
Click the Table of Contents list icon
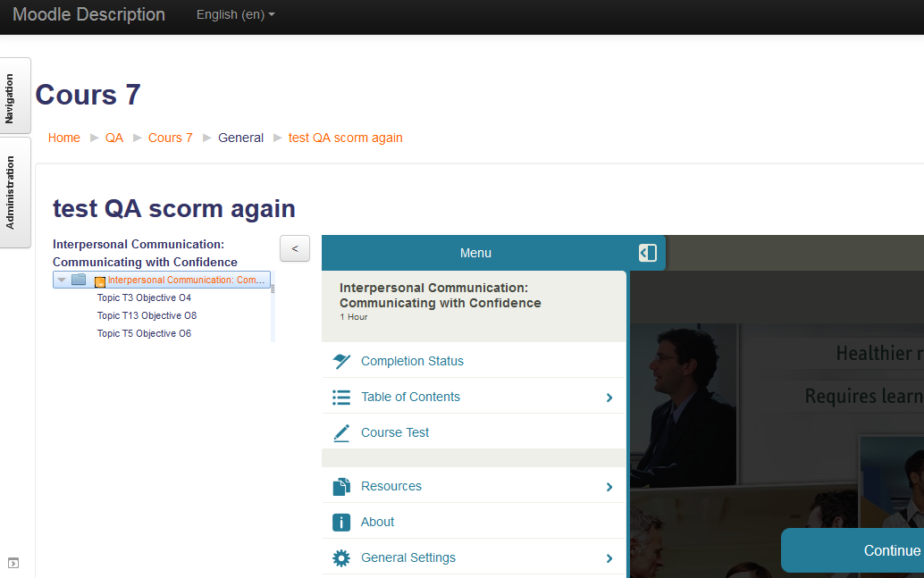click(x=341, y=398)
